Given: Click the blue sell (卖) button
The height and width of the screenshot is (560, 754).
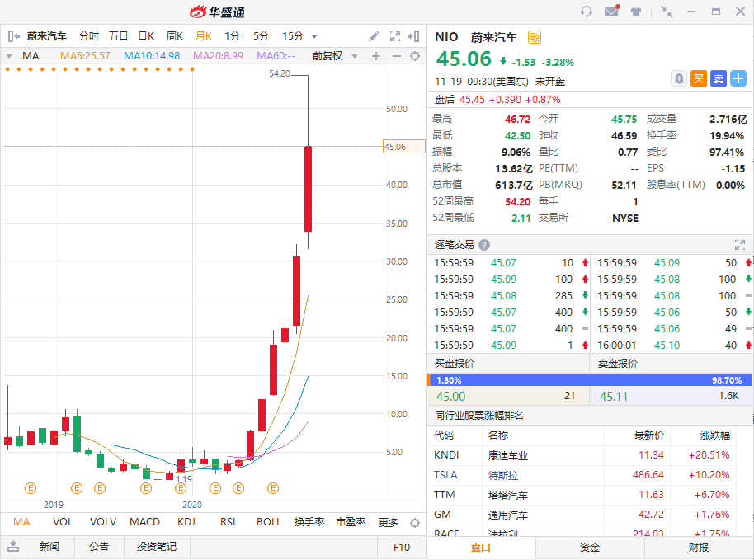Looking at the screenshot, I should [719, 78].
